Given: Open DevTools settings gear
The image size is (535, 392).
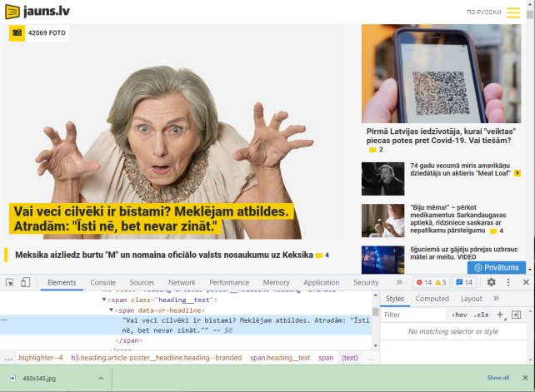Looking at the screenshot, I should click(x=491, y=282).
